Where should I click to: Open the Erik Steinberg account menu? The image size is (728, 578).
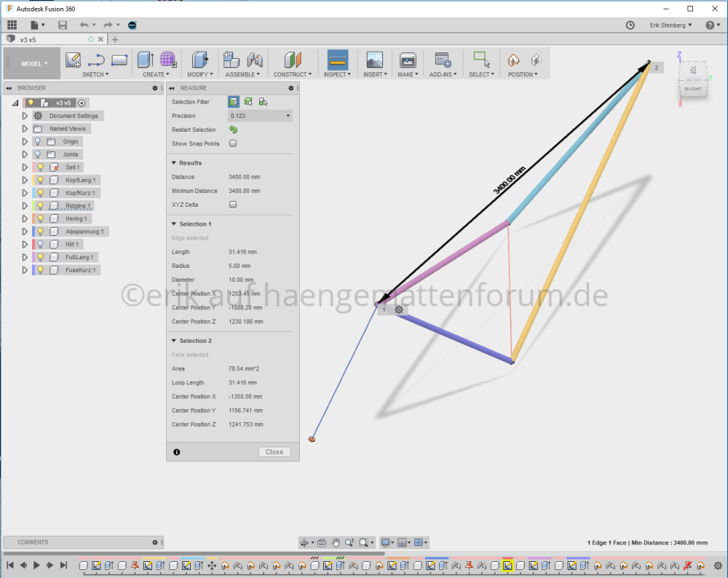(670, 25)
